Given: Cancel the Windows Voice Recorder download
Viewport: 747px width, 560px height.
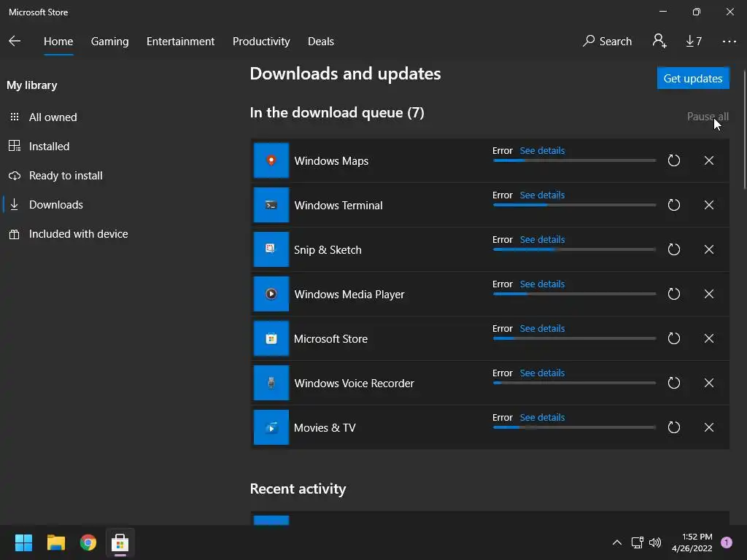Looking at the screenshot, I should [x=709, y=383].
